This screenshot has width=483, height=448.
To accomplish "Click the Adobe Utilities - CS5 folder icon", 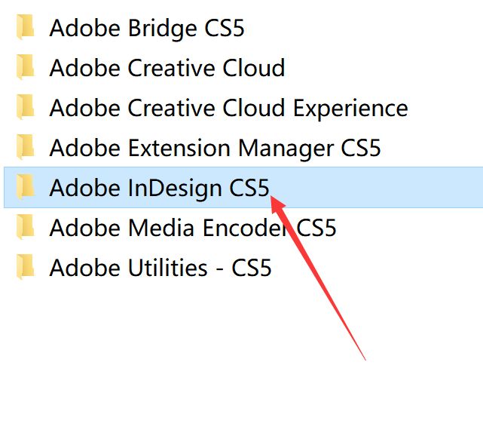I will (26, 267).
